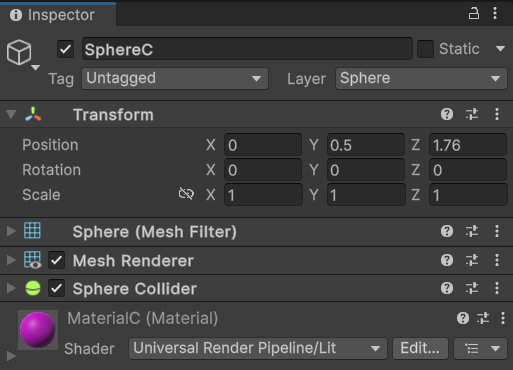Toggle the SphereC active checkbox
The image size is (513, 370).
pyautogui.click(x=65, y=49)
